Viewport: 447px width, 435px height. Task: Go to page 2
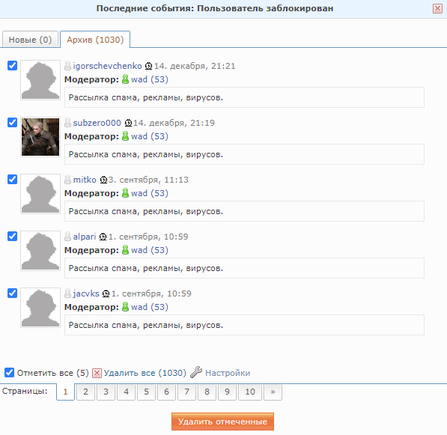point(86,392)
